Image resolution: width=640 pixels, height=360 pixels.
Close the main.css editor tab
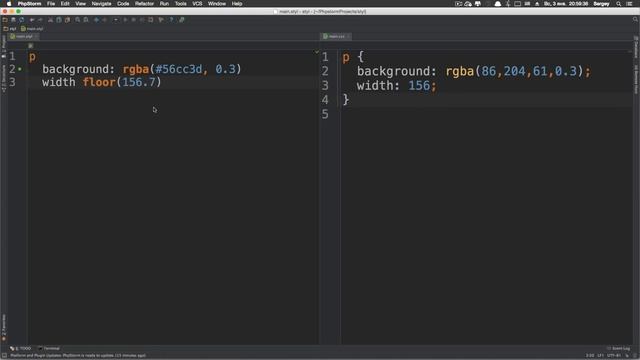(x=348, y=36)
